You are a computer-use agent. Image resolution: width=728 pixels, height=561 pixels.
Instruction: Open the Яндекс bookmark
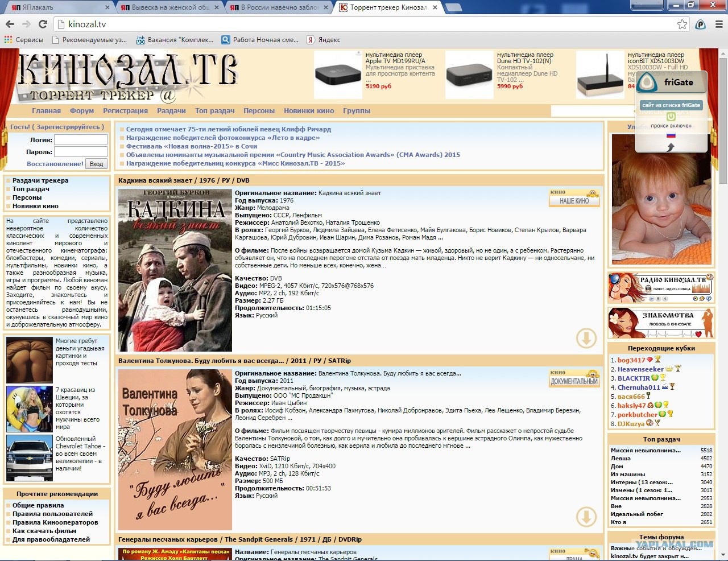324,40
